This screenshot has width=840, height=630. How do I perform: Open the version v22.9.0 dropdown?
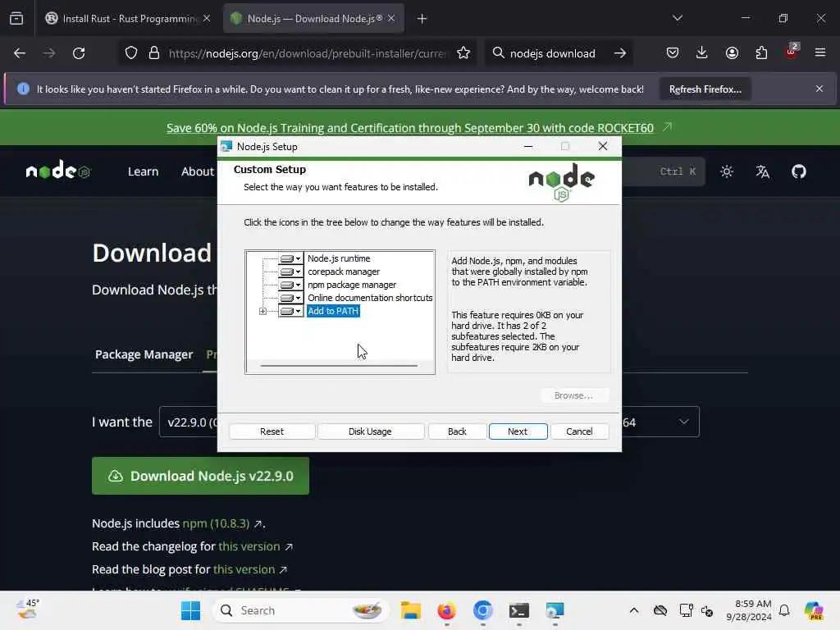189,422
